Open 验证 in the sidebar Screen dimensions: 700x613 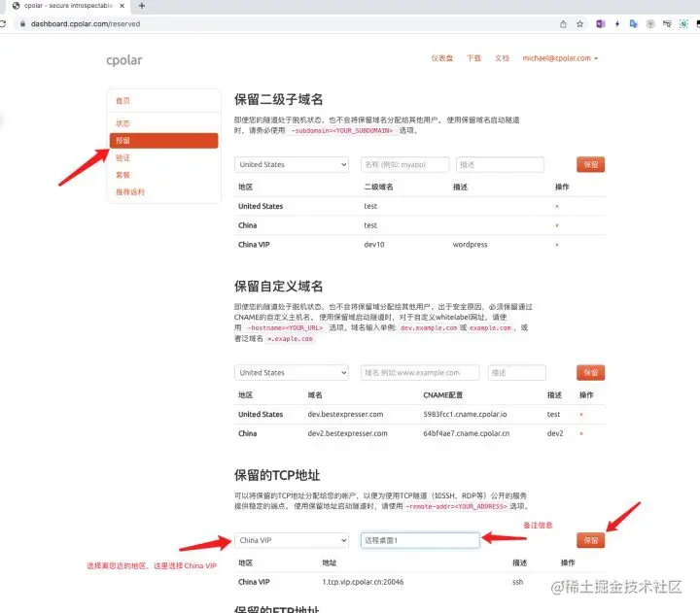(122, 158)
